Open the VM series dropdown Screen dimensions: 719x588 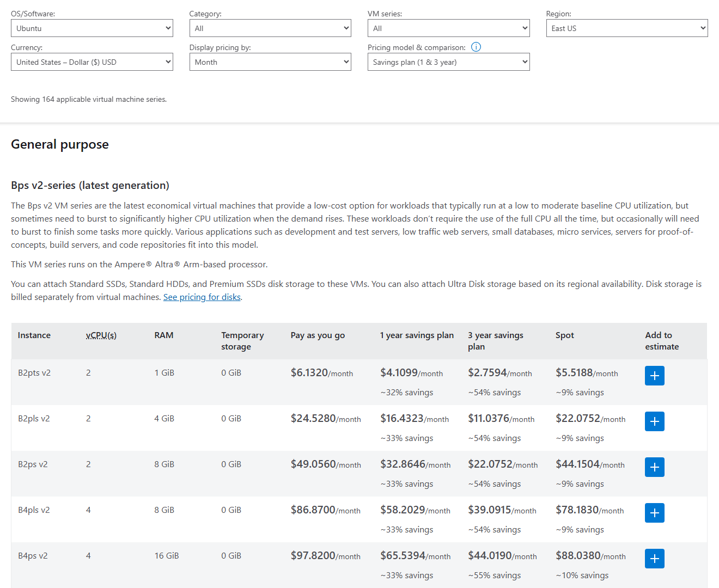[x=449, y=28]
